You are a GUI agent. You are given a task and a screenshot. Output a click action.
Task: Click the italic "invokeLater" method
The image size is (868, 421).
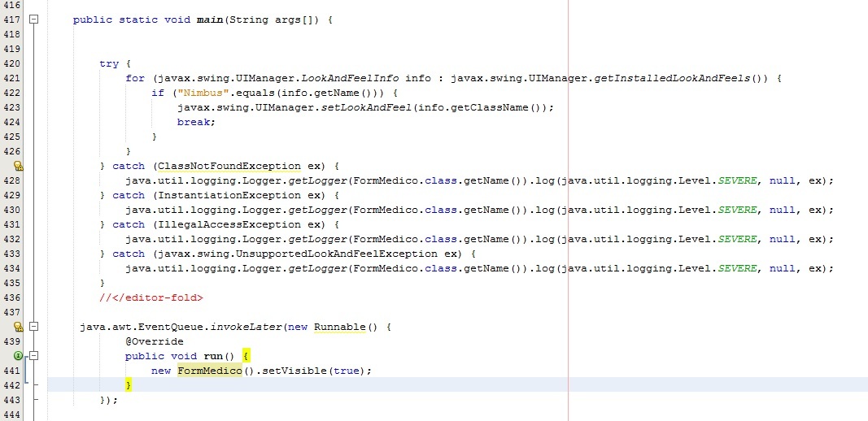[x=245, y=327]
